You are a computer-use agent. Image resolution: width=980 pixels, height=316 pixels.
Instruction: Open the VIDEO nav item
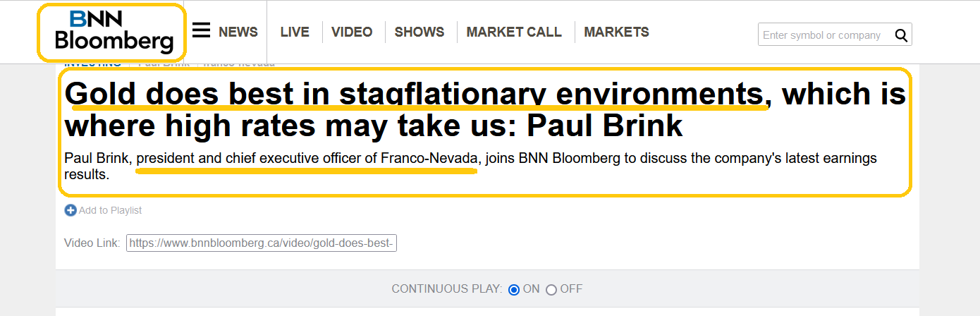[x=352, y=32]
